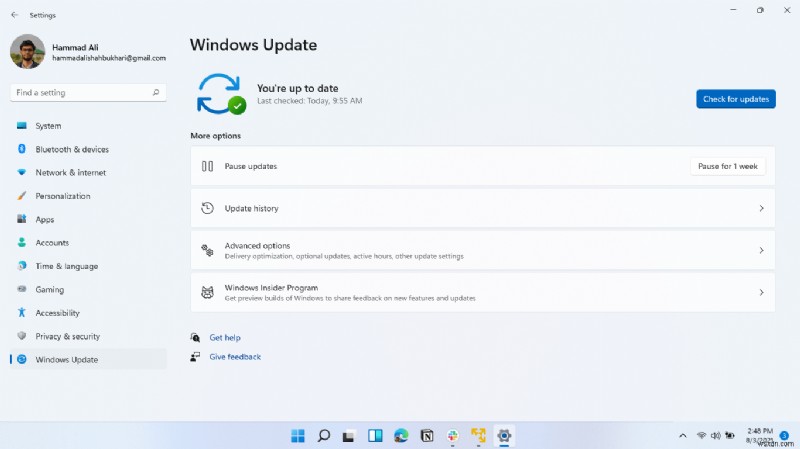Open Notion from the taskbar
The width and height of the screenshot is (800, 449).
click(427, 436)
